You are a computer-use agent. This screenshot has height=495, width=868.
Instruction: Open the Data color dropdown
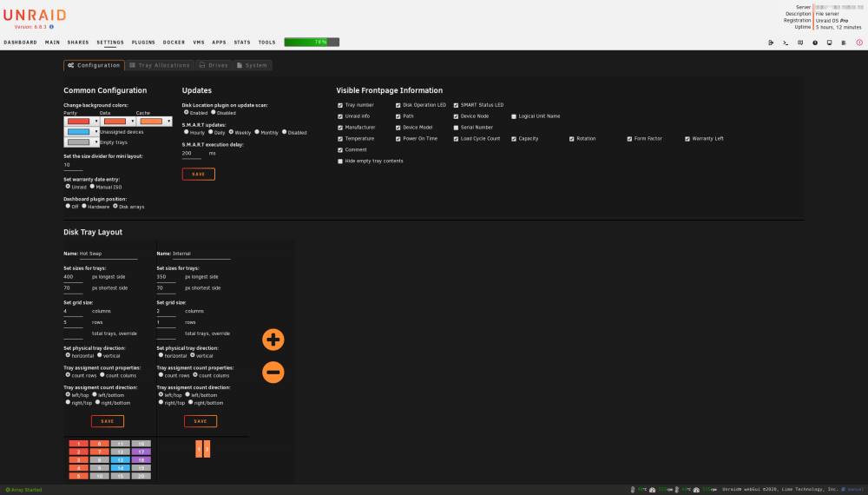[x=118, y=122]
